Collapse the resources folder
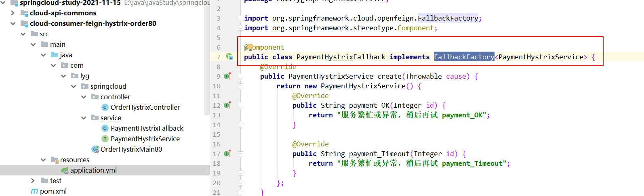644x196 pixels. coord(43,160)
